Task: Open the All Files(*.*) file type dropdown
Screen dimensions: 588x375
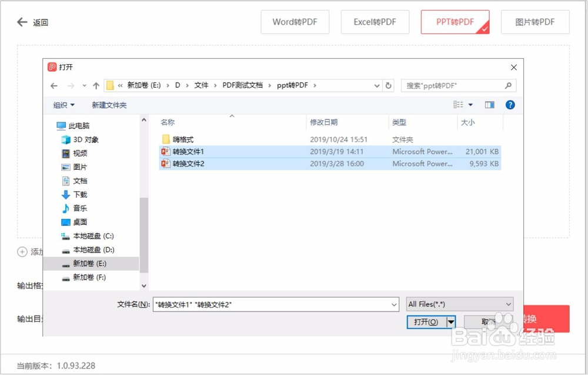Action: click(x=459, y=304)
